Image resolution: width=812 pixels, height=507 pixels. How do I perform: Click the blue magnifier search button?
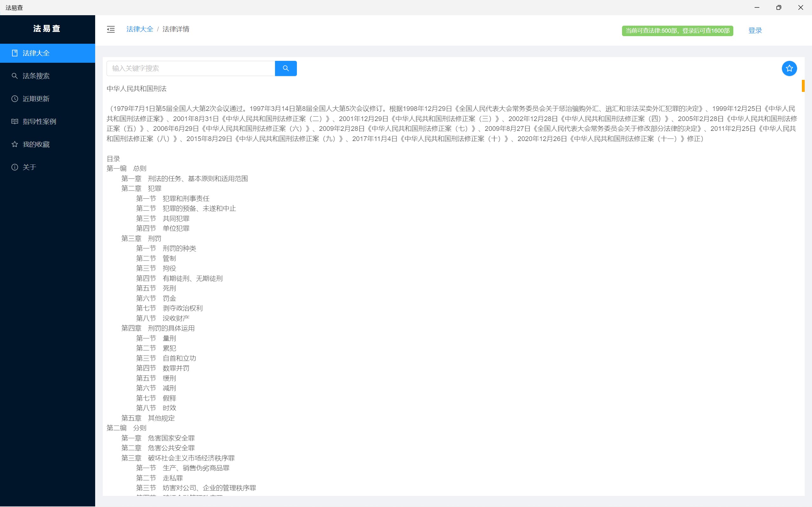coord(285,68)
